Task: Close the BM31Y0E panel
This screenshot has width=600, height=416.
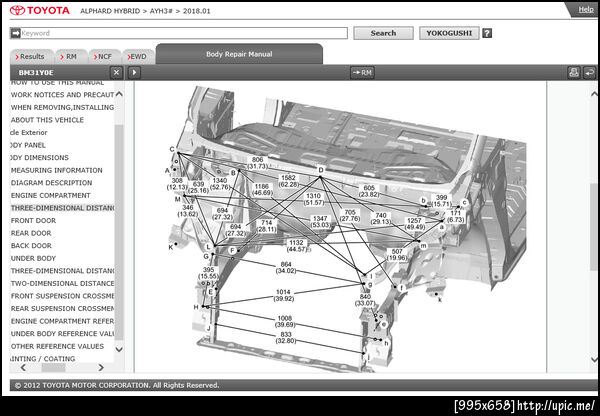Action: pyautogui.click(x=116, y=72)
